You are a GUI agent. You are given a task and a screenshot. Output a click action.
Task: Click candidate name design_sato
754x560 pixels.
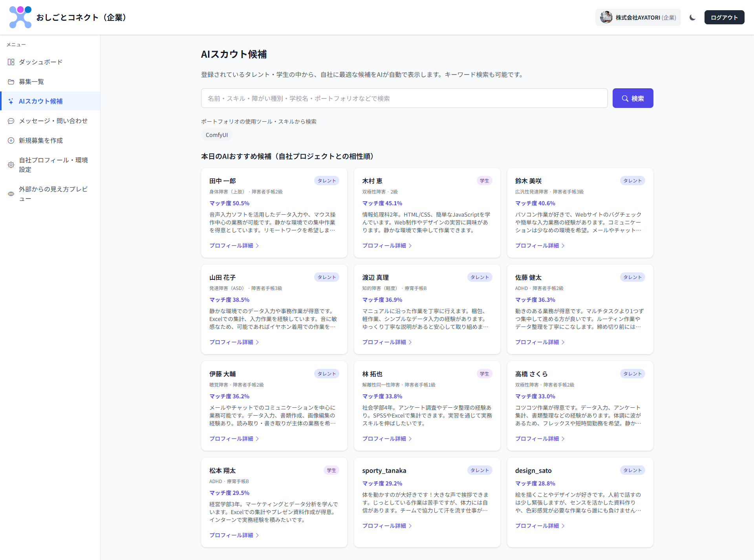tap(533, 471)
